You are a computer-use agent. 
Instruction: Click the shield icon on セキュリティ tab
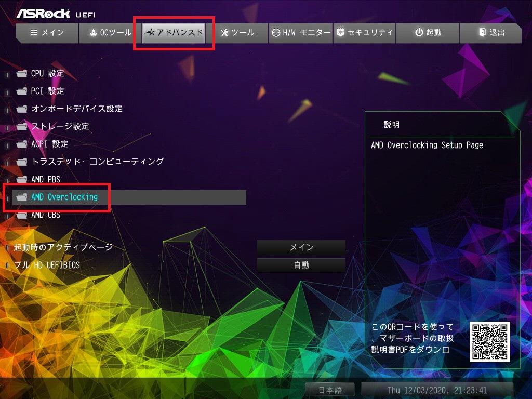(x=340, y=32)
